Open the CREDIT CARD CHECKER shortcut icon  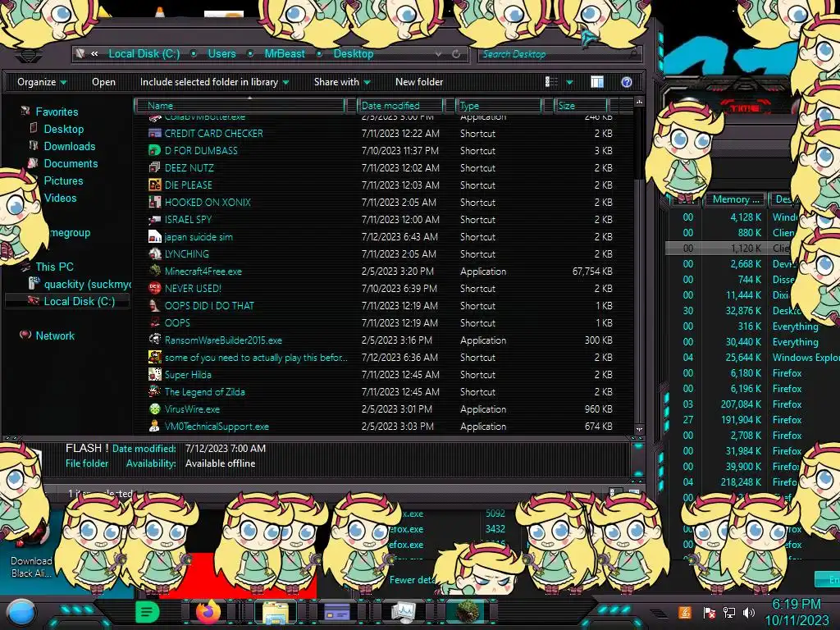click(155, 134)
